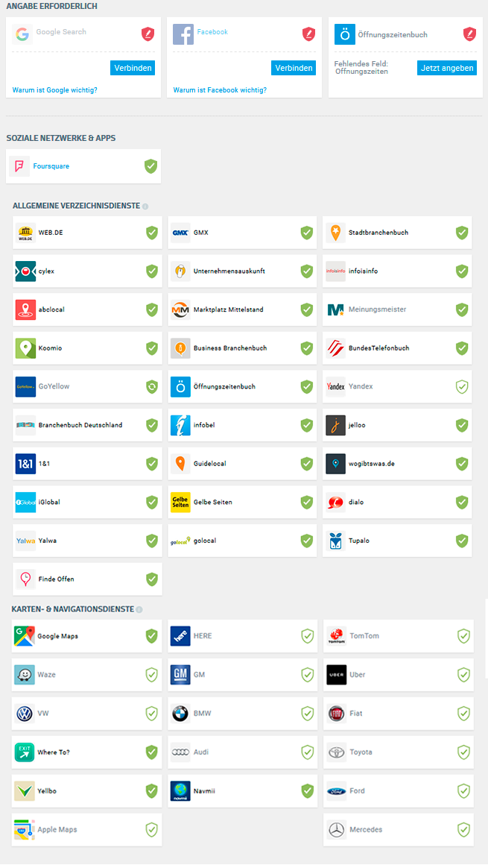Select the infobel listing

(x=242, y=425)
